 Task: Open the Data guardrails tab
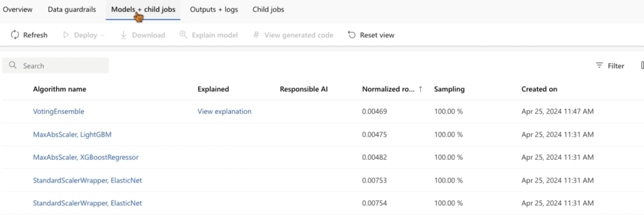click(x=72, y=10)
